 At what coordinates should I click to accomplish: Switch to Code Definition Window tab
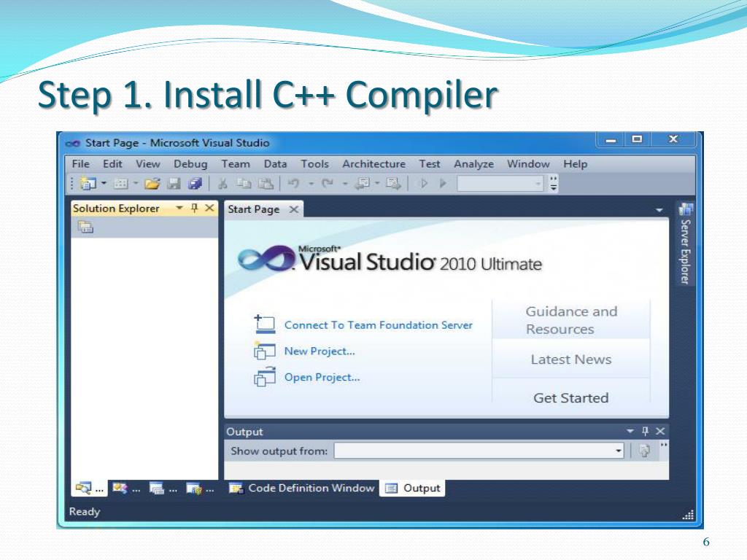(x=301, y=488)
